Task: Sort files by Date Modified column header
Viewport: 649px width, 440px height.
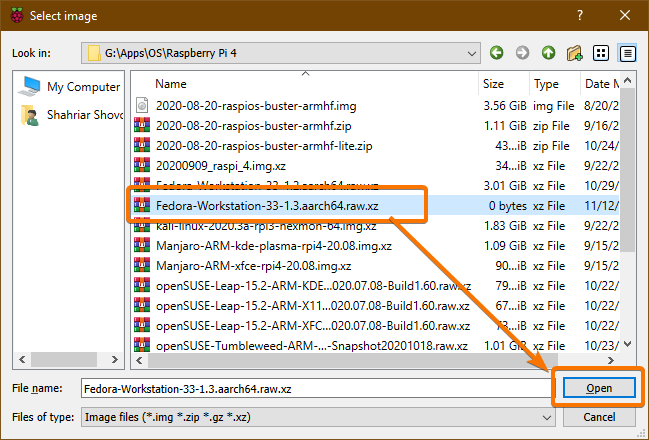Action: pos(600,84)
